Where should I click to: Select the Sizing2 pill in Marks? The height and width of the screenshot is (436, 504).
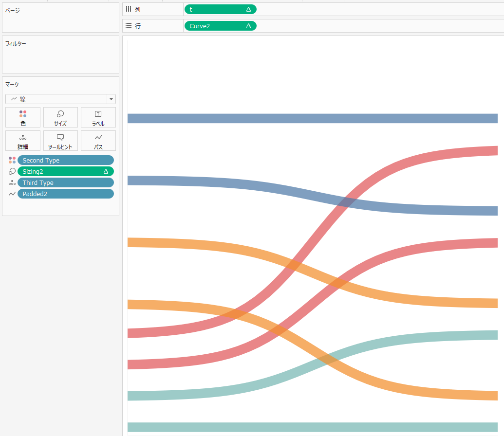[66, 172]
